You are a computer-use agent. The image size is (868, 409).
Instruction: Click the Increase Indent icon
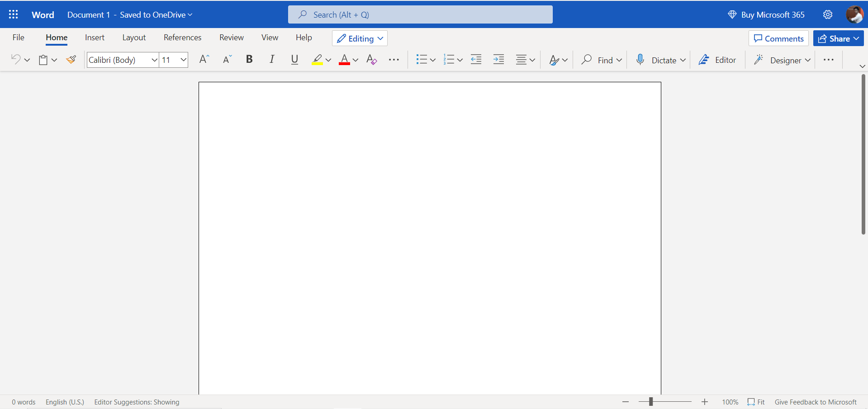click(498, 60)
